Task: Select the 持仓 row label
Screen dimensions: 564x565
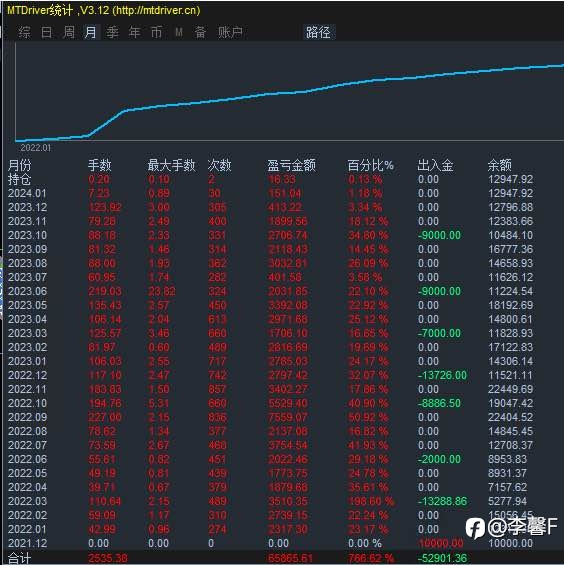Action: (19, 179)
